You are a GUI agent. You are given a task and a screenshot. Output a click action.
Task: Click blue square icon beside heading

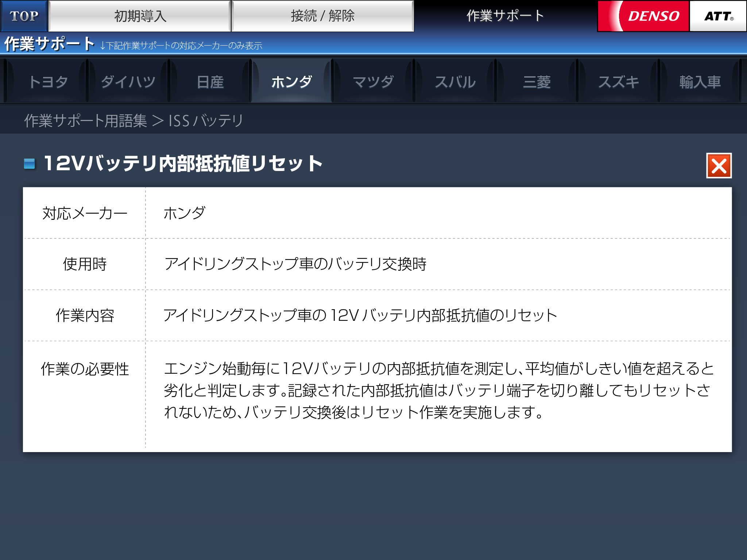coord(29,164)
